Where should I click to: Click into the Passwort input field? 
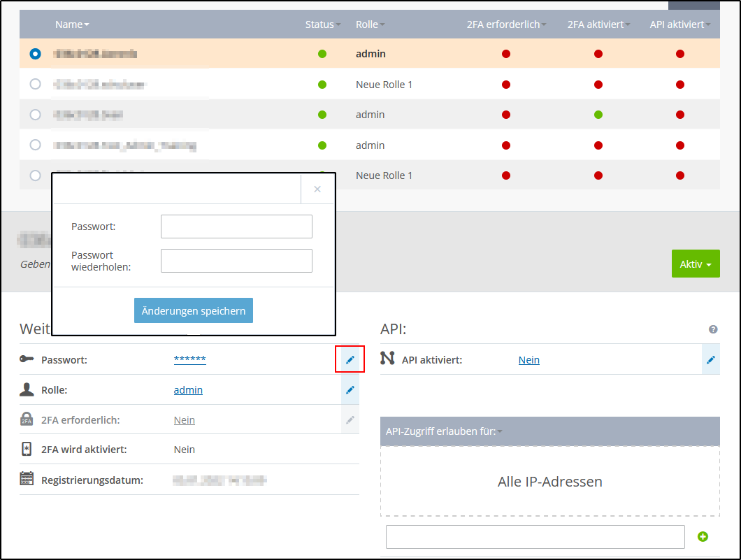pyautogui.click(x=236, y=227)
